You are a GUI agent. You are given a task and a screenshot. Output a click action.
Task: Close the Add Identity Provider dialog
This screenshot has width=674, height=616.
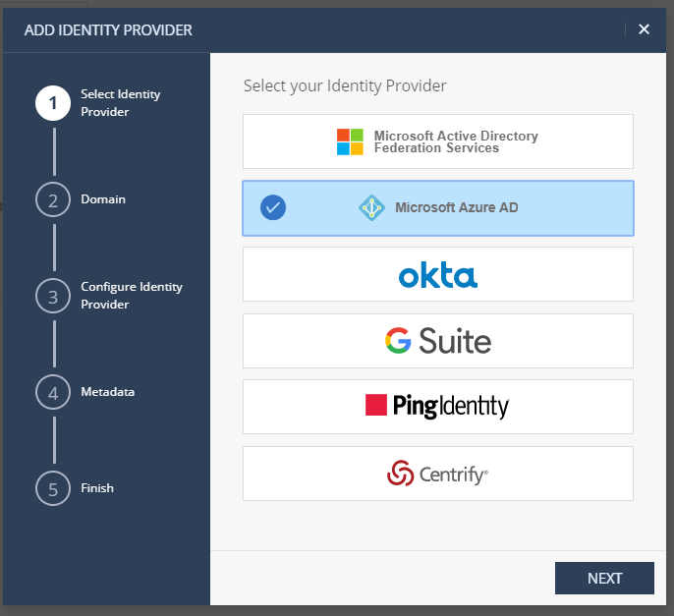tap(644, 29)
